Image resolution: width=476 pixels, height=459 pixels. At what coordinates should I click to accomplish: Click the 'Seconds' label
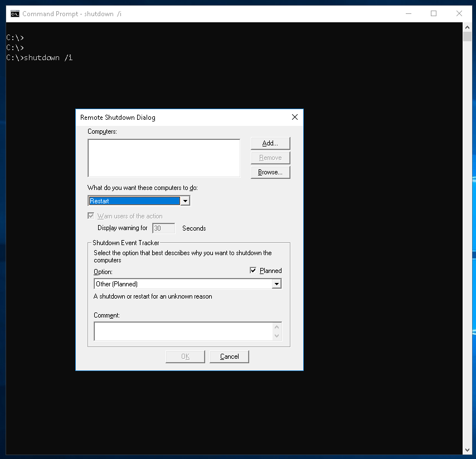[x=194, y=228]
